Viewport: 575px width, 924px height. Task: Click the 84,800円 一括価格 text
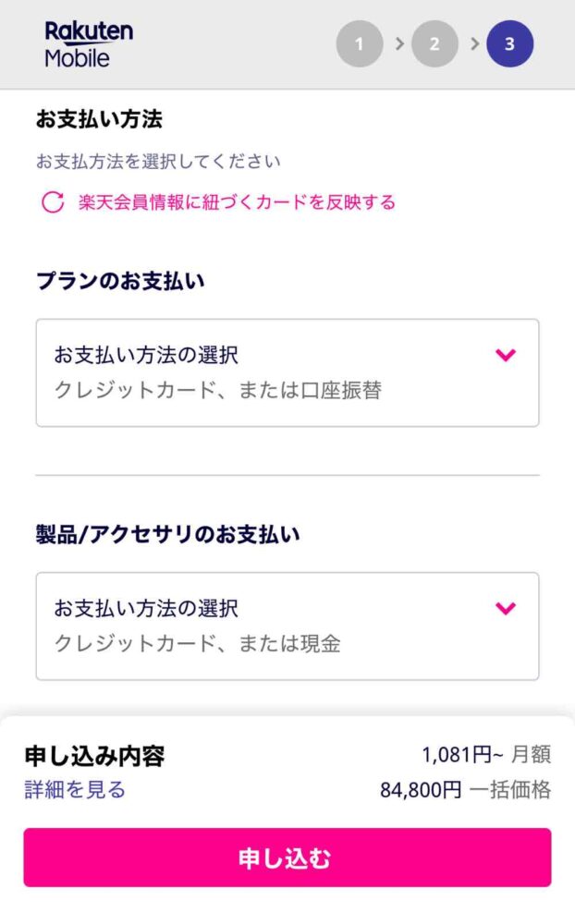pyautogui.click(x=465, y=790)
